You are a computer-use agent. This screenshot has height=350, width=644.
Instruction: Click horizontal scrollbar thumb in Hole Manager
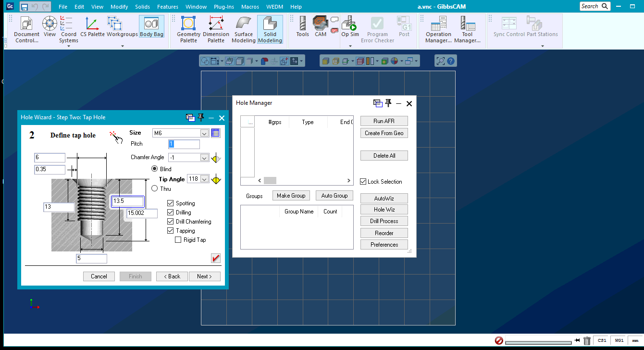point(270,181)
